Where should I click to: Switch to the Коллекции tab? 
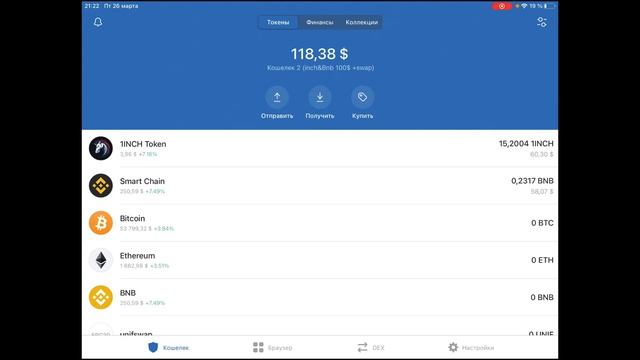click(x=362, y=22)
